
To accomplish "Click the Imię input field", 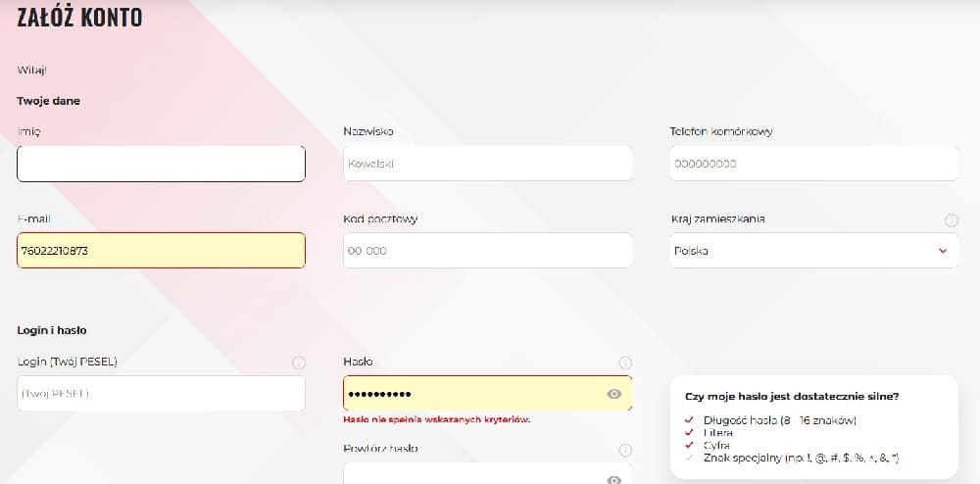I will click(162, 164).
